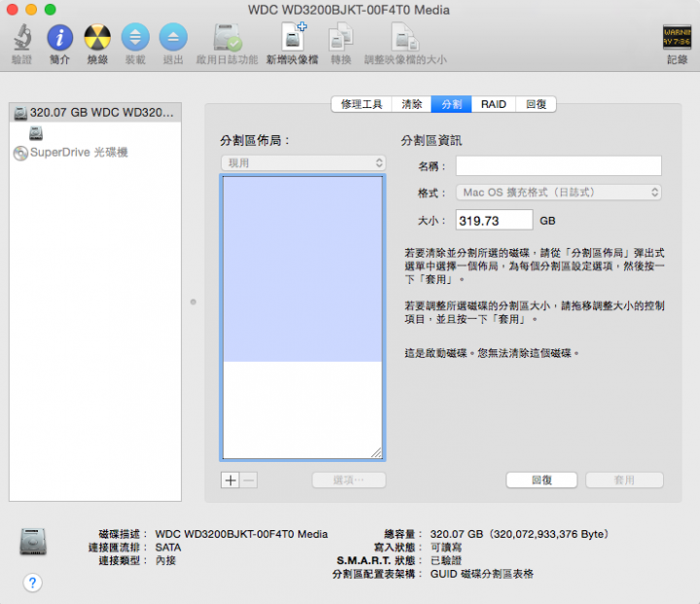This screenshot has width=700, height=604.
Task: Click the partition resize handle corner
Action: point(377,453)
